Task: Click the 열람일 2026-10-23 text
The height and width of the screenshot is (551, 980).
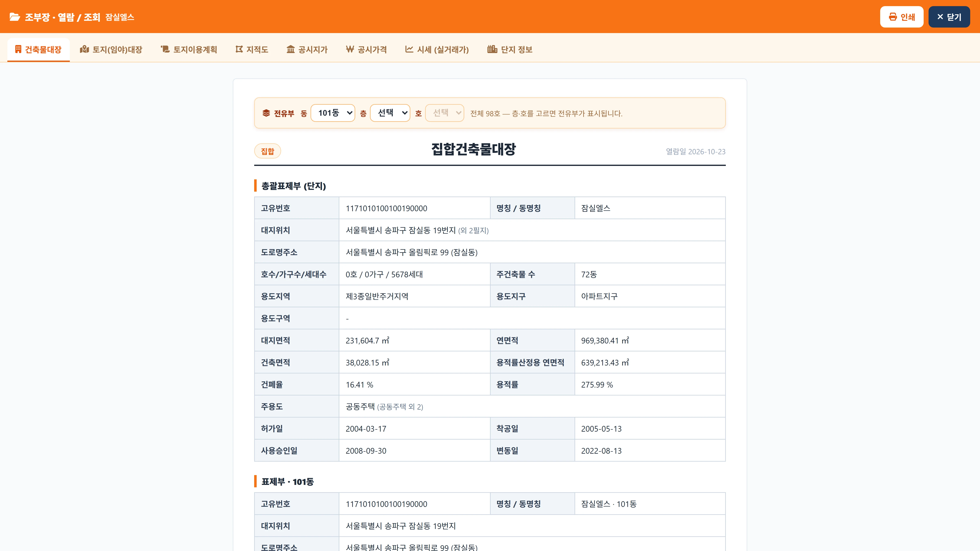Action: pyautogui.click(x=695, y=151)
